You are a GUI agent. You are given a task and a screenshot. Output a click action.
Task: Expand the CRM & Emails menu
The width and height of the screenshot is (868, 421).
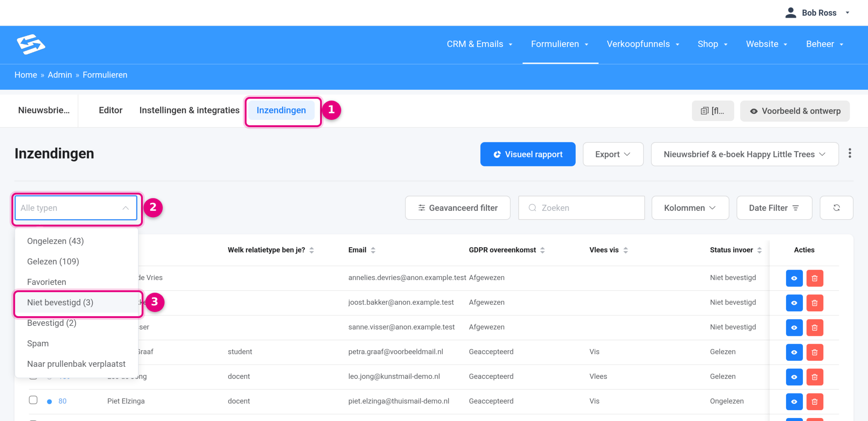click(479, 44)
